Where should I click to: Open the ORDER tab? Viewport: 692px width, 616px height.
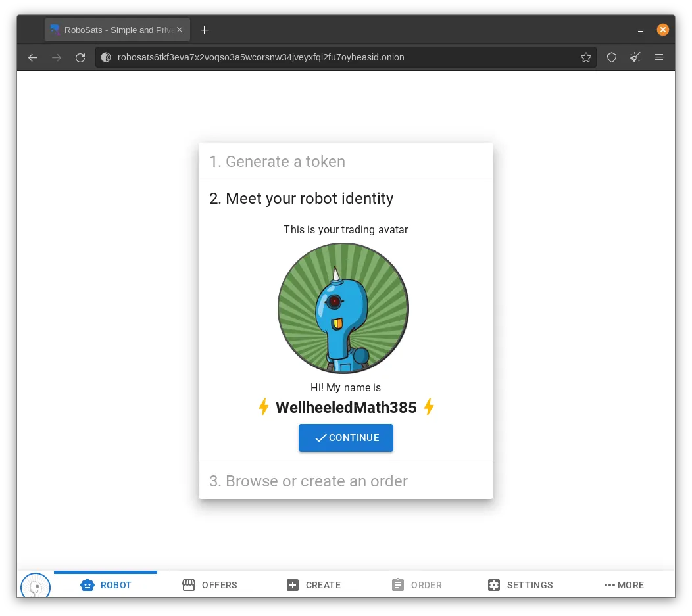pos(417,585)
